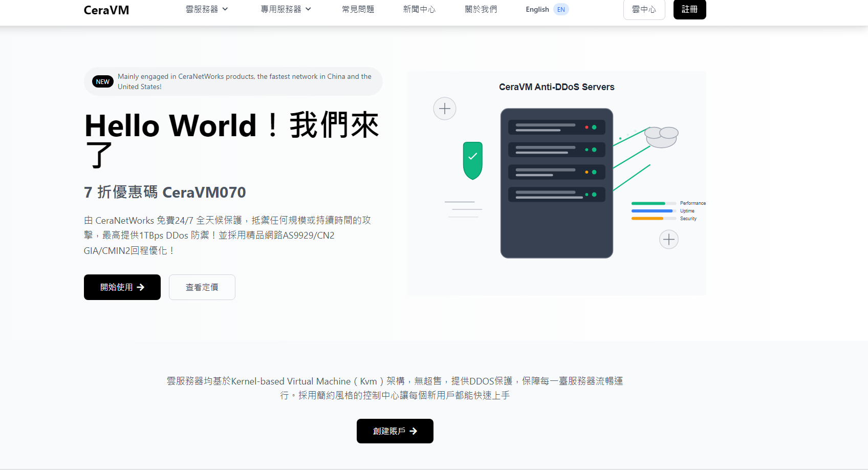Click the 開始使用 button
Screen dimensions: 868x470
pyautogui.click(x=122, y=287)
